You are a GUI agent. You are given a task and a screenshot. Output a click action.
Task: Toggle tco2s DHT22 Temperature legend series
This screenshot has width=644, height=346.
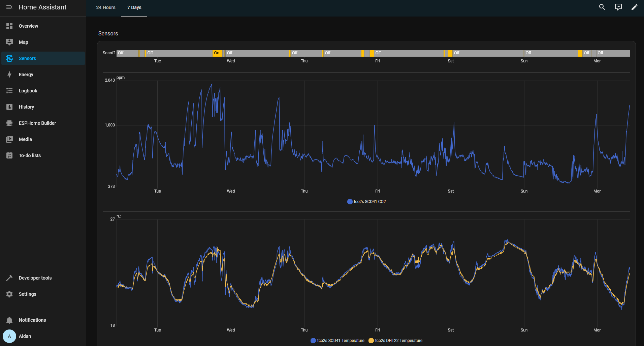[395, 341]
